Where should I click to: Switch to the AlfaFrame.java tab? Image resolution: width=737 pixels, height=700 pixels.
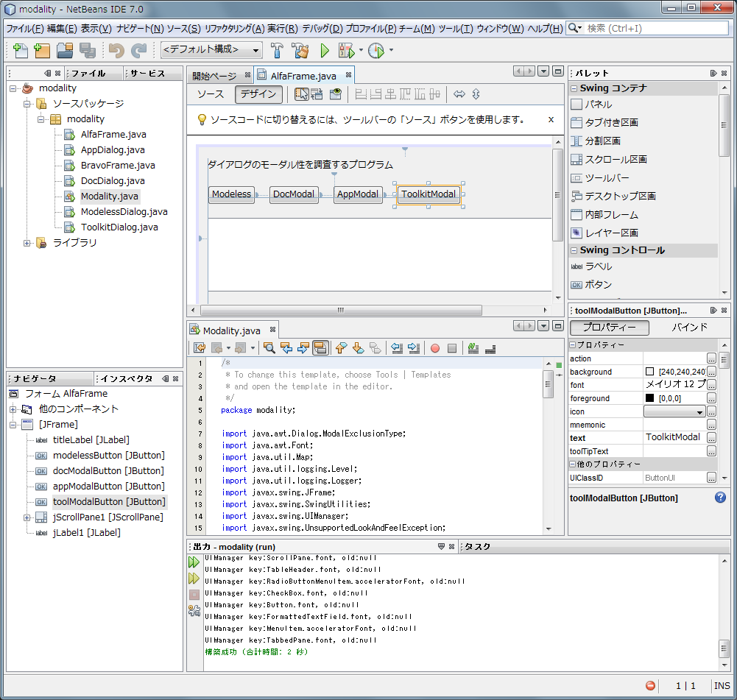pos(303,76)
